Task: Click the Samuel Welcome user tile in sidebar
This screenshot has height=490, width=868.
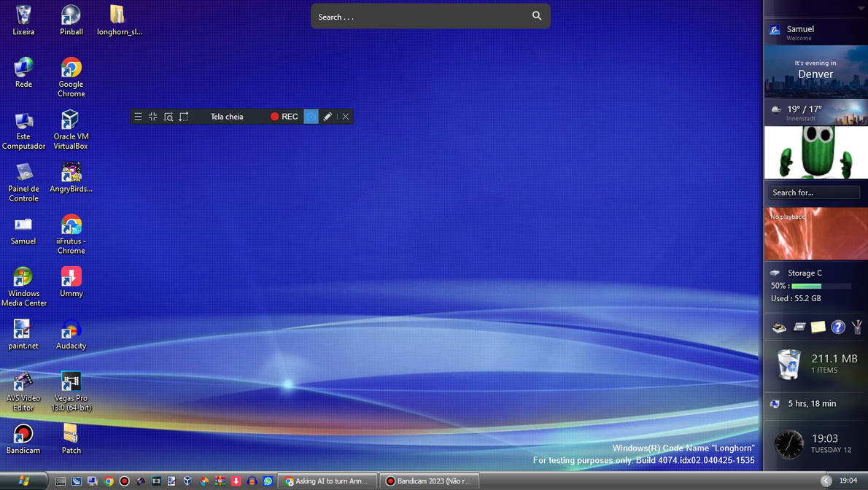Action: pos(815,33)
